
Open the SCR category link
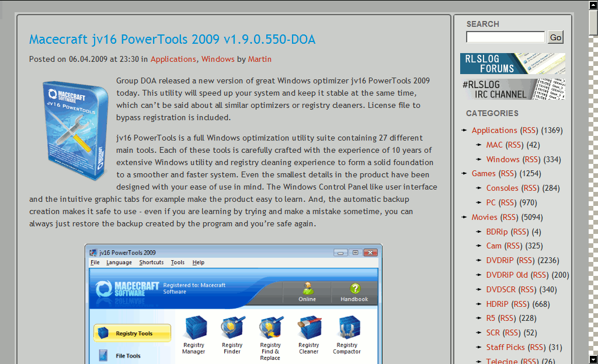[x=493, y=332]
